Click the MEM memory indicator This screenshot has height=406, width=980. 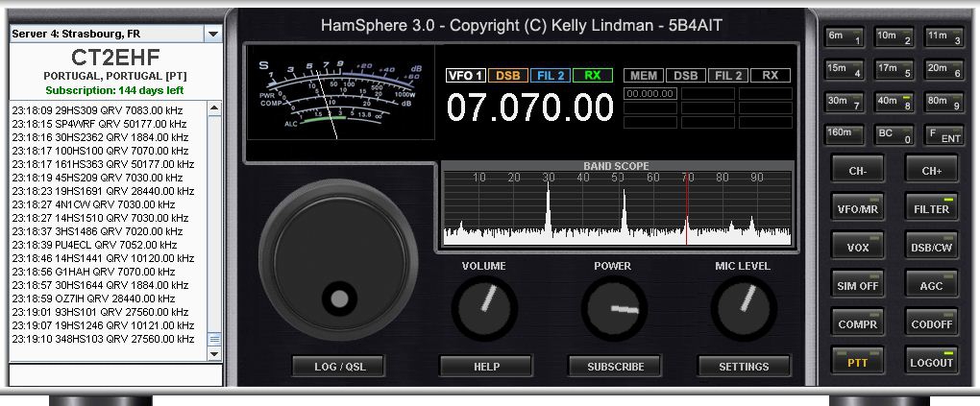pos(644,76)
